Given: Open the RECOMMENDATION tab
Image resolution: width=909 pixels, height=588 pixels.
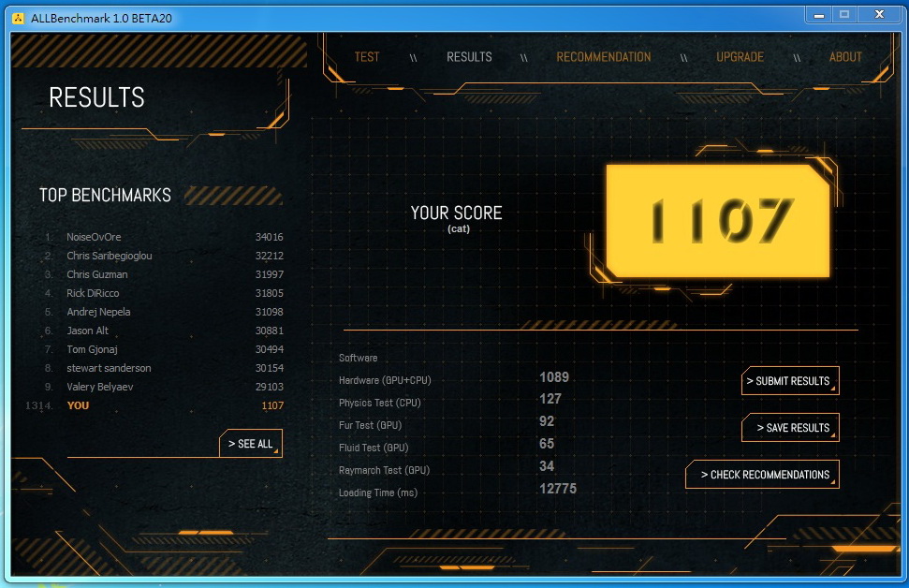Looking at the screenshot, I should 604,57.
